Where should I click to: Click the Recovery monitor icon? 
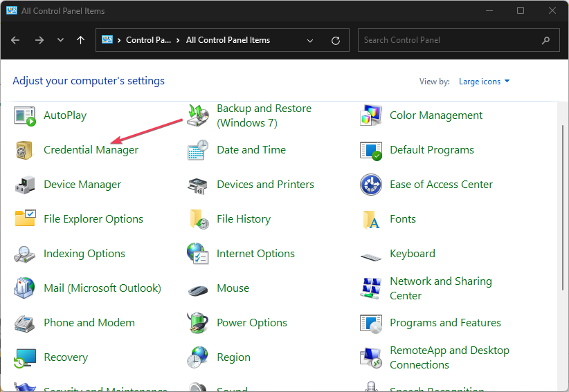point(25,357)
